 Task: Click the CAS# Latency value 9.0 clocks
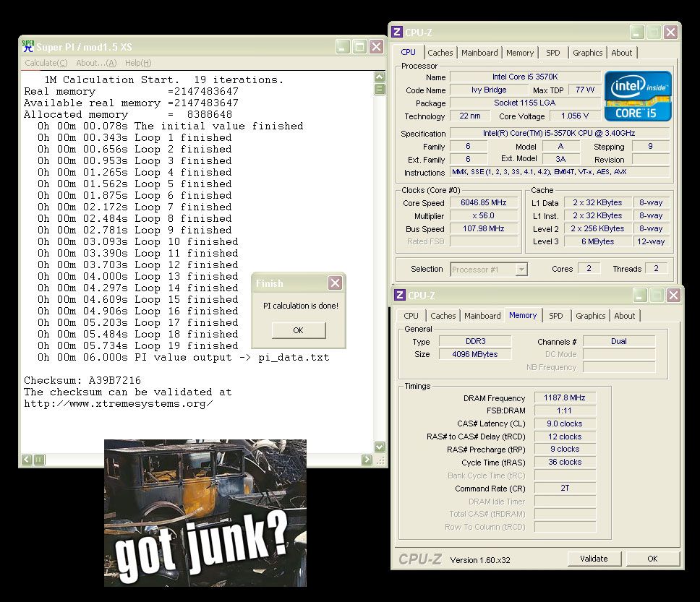[565, 423]
